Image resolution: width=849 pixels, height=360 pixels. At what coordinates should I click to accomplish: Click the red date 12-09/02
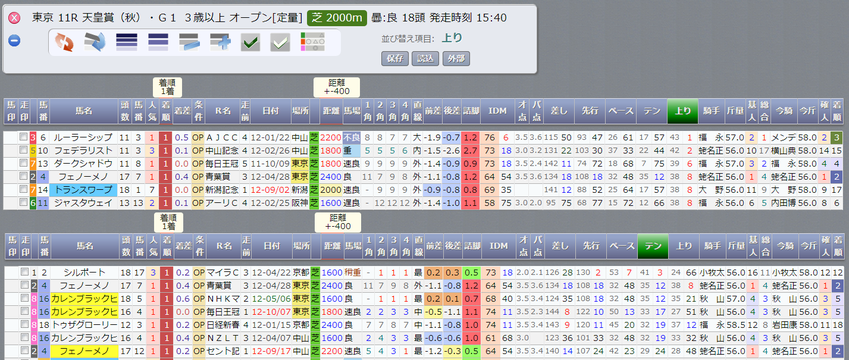tap(271, 189)
